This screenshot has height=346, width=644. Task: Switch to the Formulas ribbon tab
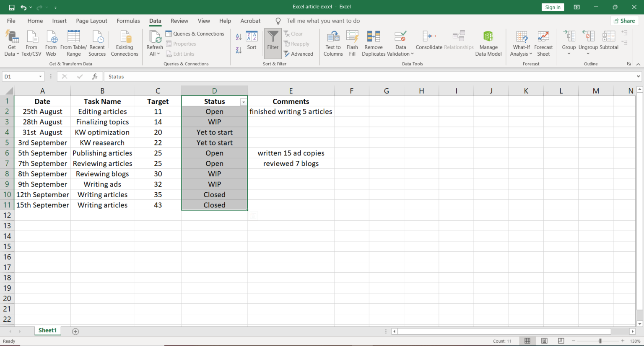128,21
